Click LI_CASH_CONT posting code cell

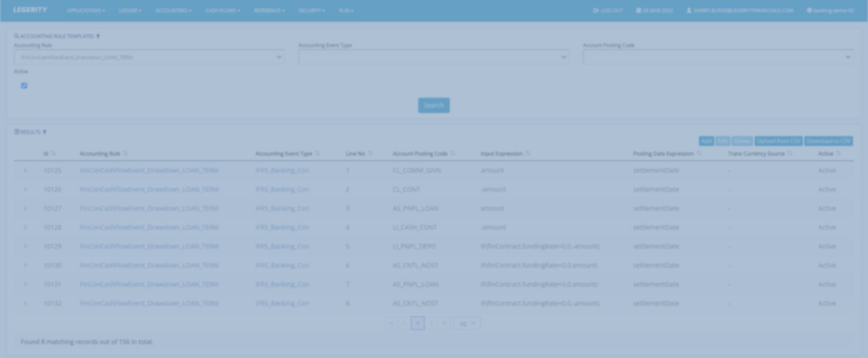click(415, 227)
